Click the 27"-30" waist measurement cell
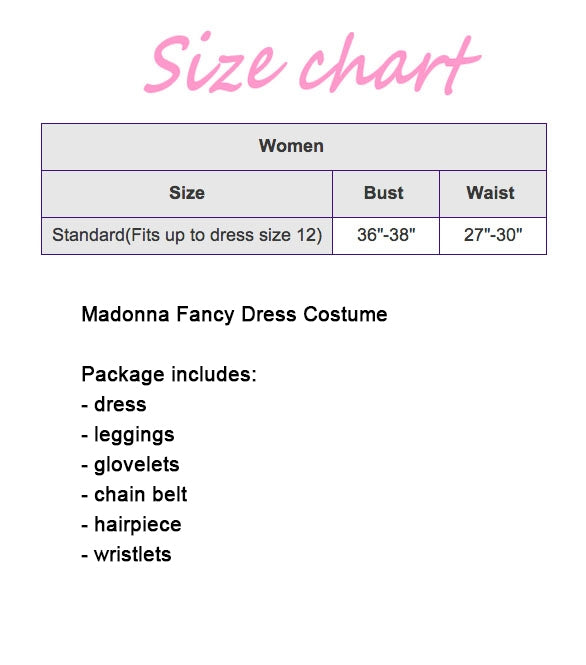This screenshot has height=665, width=586. coord(493,236)
